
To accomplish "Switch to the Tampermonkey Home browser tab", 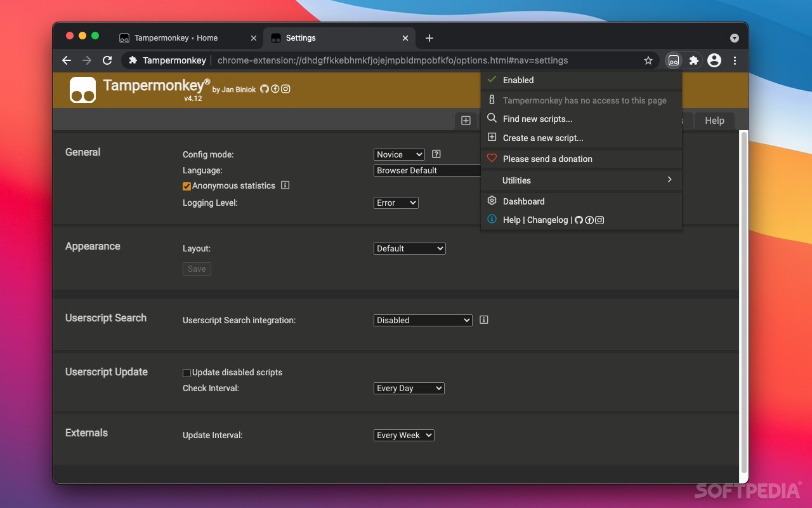I will click(188, 38).
